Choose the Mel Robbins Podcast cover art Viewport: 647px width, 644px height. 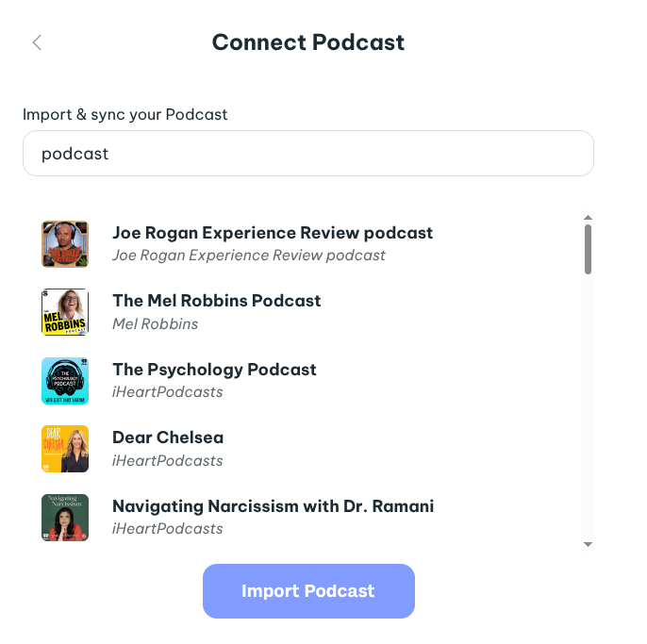tap(65, 312)
